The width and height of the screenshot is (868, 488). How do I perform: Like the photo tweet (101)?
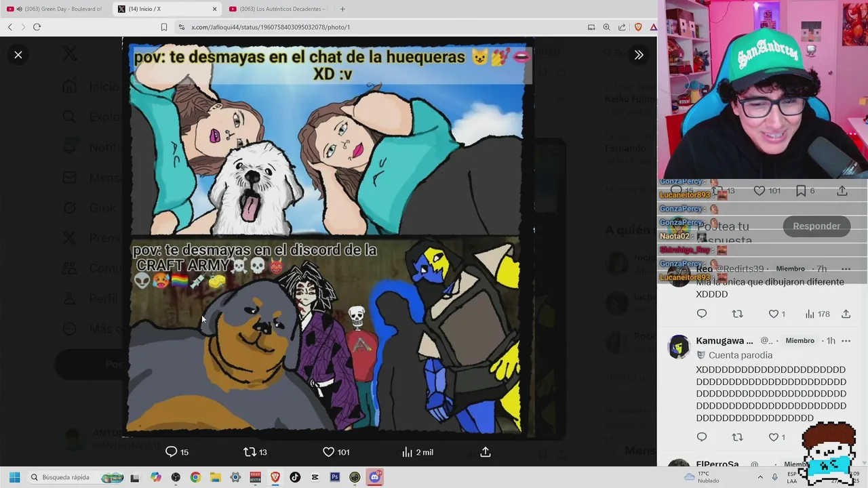pyautogui.click(x=336, y=452)
